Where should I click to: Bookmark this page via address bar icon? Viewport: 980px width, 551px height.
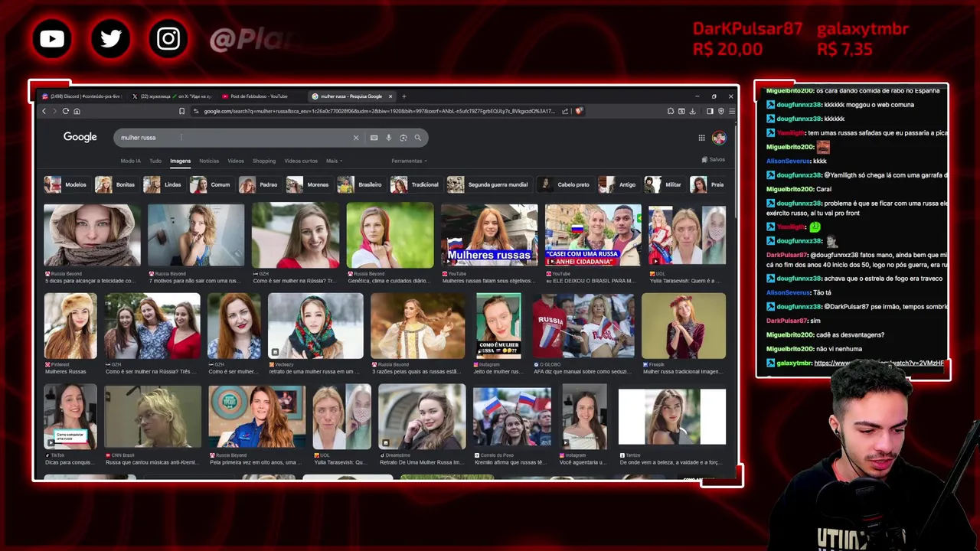(x=181, y=111)
